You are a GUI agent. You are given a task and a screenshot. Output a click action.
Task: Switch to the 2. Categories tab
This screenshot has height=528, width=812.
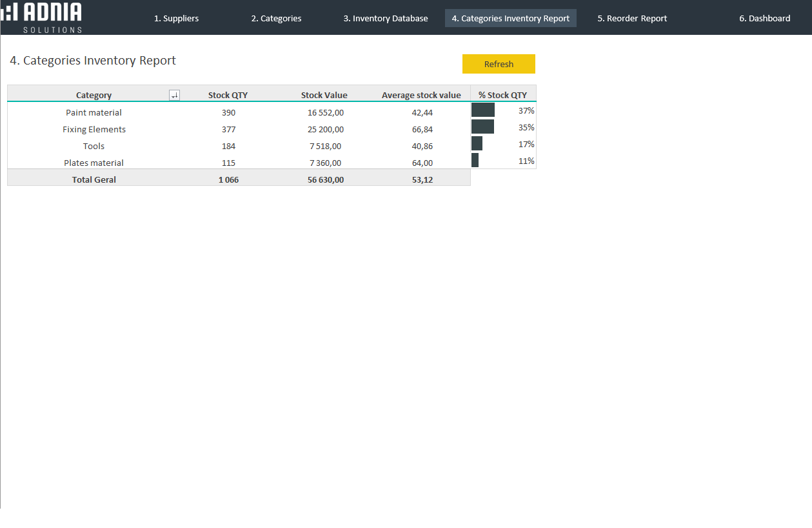[x=276, y=19]
